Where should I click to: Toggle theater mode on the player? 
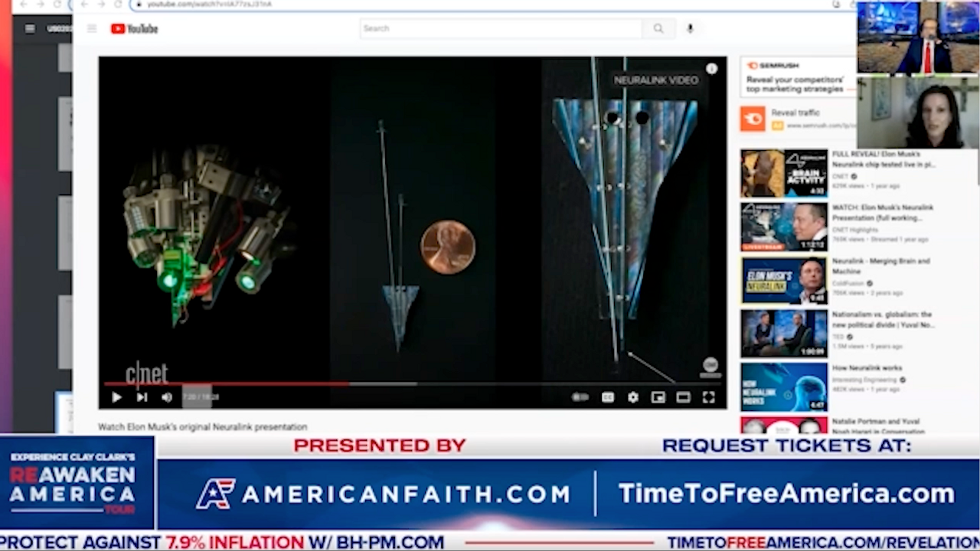pos(683,397)
